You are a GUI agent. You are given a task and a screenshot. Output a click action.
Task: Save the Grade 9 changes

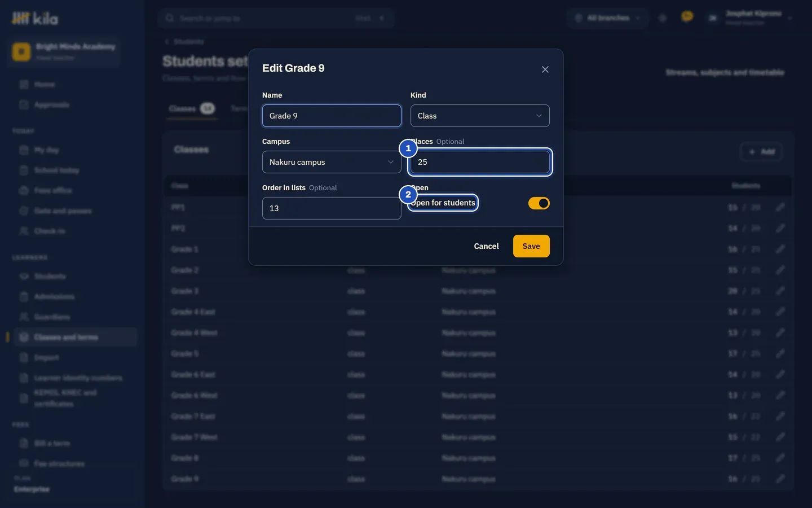tap(531, 246)
